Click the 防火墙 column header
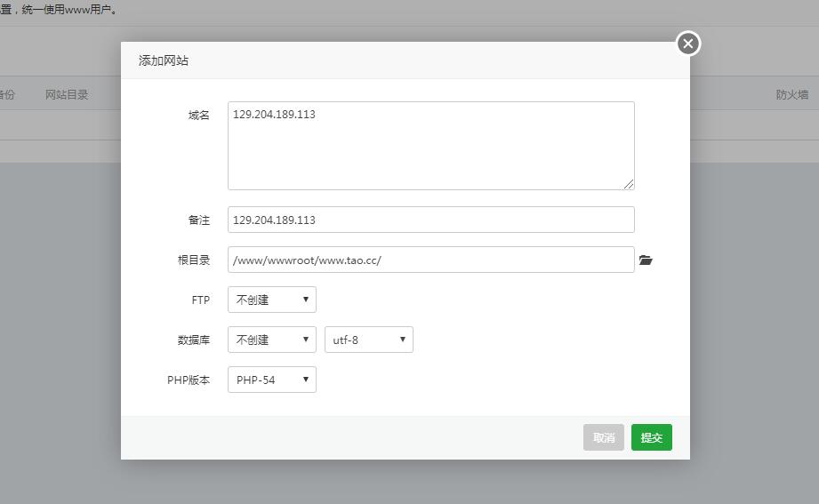 click(791, 95)
